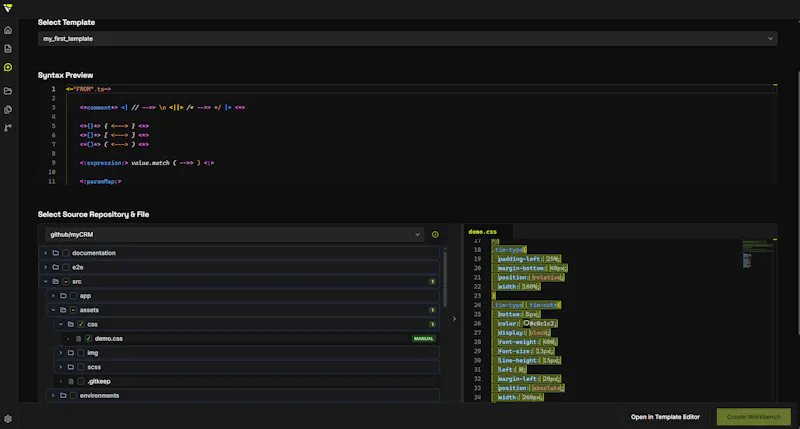Check the environments folder checkbox
800x429 pixels.
pos(73,396)
